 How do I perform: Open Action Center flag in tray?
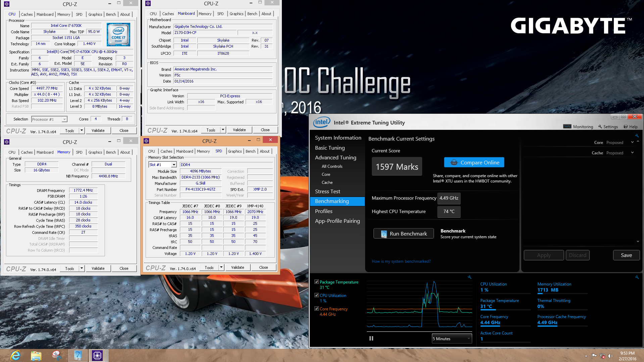point(594,356)
